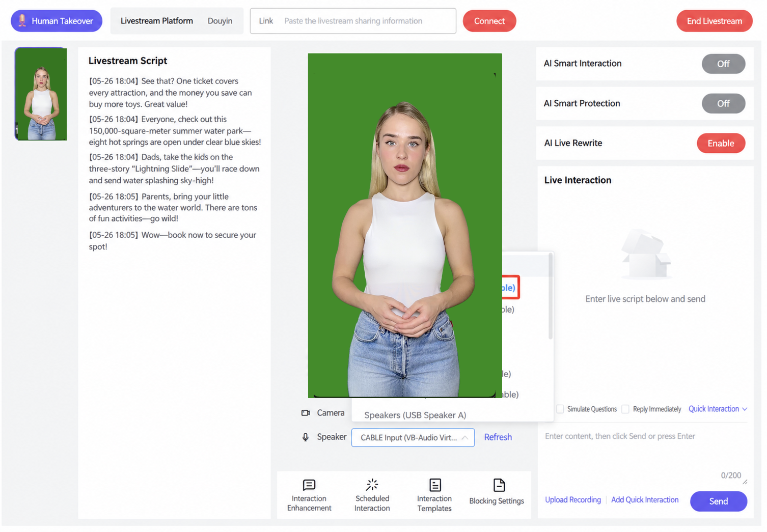Expand the Quick Interaction dropdown
Image resolution: width=767 pixels, height=532 pixels.
[718, 409]
